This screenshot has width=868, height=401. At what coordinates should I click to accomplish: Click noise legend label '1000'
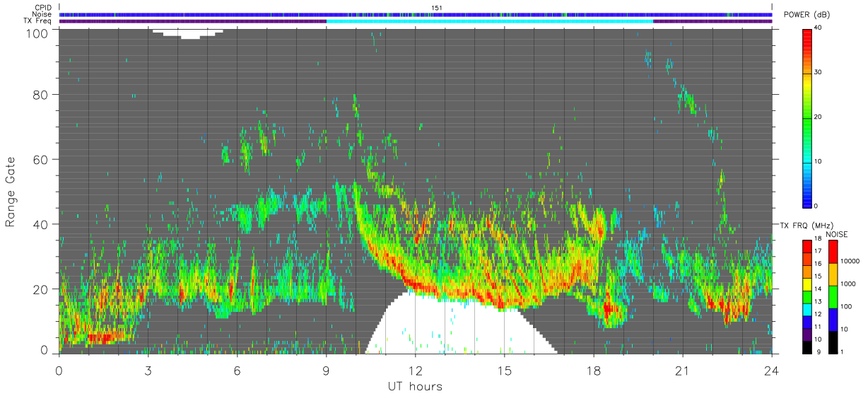coord(850,284)
